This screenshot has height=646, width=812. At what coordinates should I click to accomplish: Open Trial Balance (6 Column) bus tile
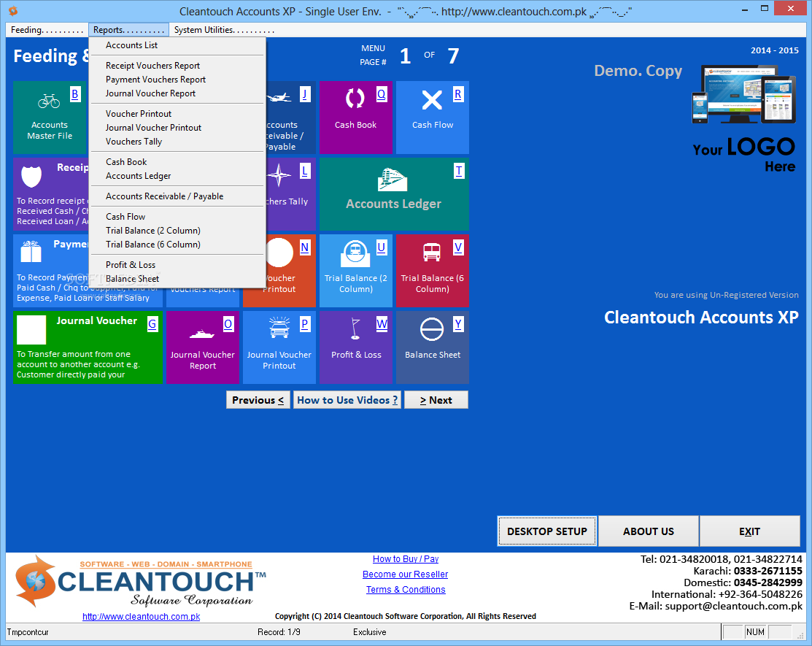[x=433, y=270]
